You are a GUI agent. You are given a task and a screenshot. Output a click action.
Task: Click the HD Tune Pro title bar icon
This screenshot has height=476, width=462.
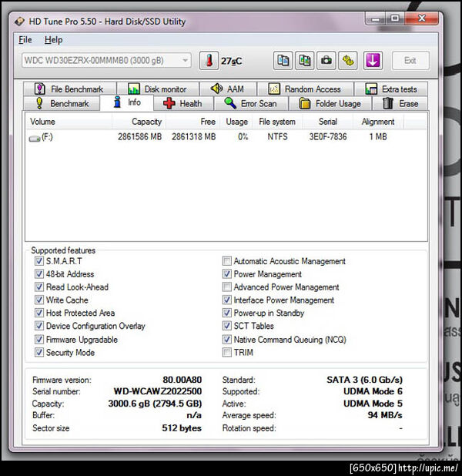20,22
